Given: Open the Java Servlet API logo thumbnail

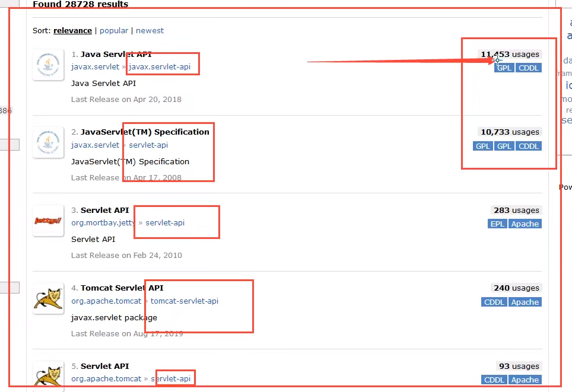Looking at the screenshot, I should coord(48,65).
